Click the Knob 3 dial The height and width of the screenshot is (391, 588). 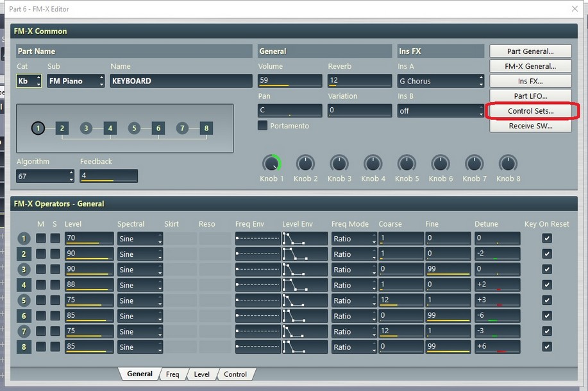pos(339,163)
